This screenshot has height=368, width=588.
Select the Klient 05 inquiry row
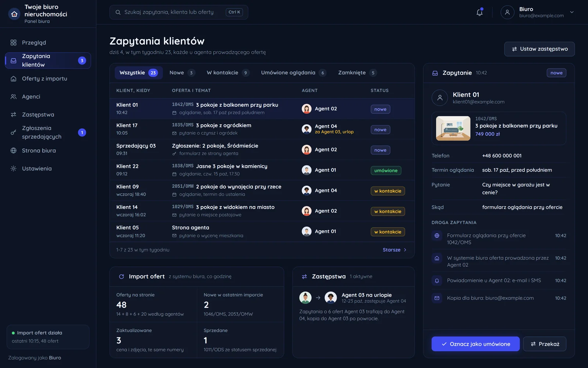pyautogui.click(x=262, y=231)
